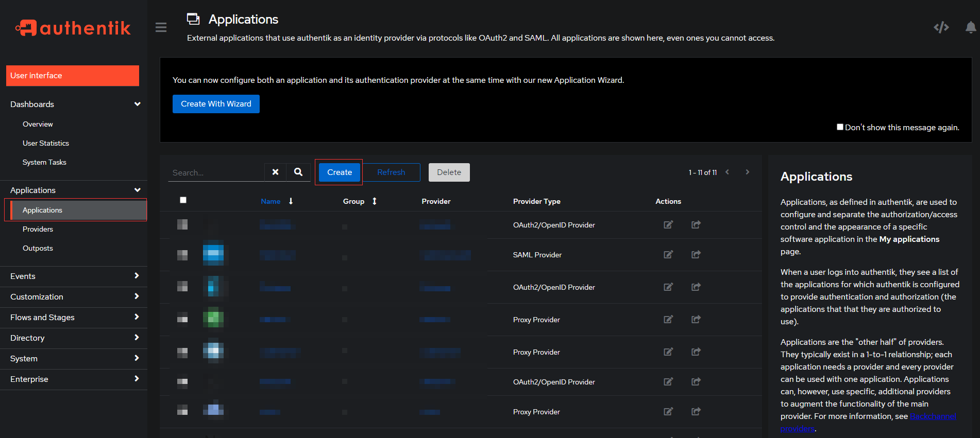Launch the second OAuth2/OpenID Provider row
The image size is (980, 438).
(696, 287)
